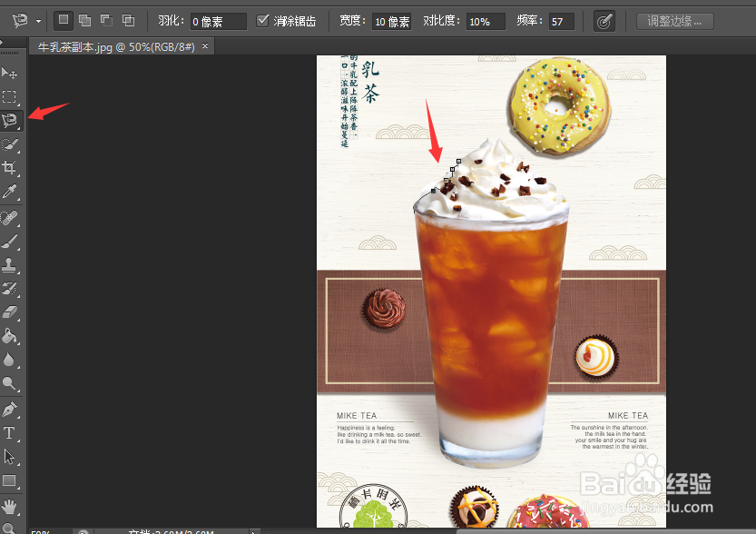Click the 对比度 contrast input field
This screenshot has width=756, height=534.
[486, 21]
